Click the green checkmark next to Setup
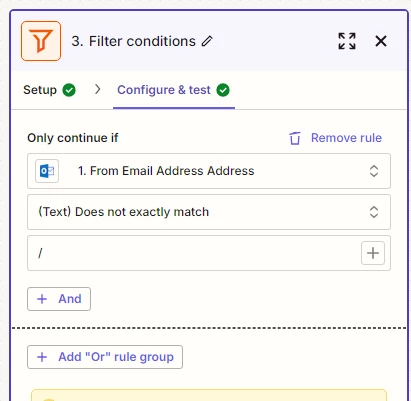Viewport: 411px width, 401px height. [x=69, y=90]
